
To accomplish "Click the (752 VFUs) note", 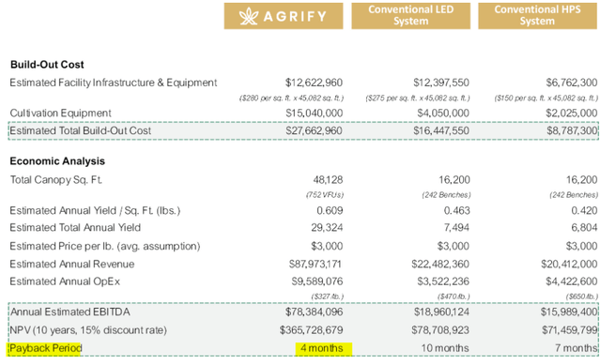I will point(325,195).
